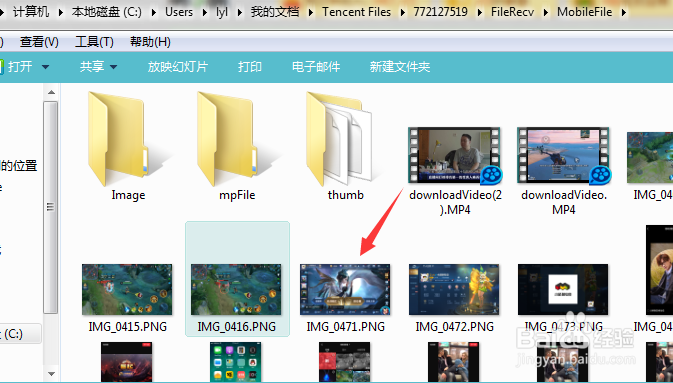Screen dimensions: 673x383
Task: Expand arrow after FileRecv breadcrumb
Action: [x=546, y=12]
